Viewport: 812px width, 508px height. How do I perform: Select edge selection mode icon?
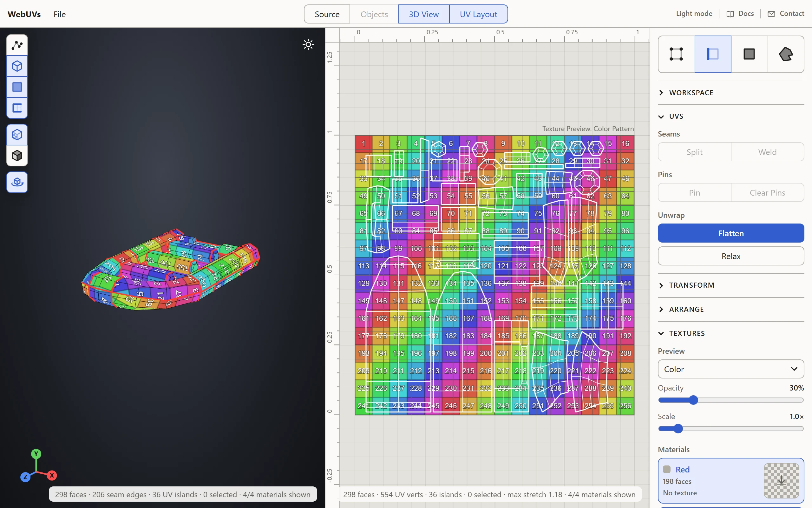(713, 54)
